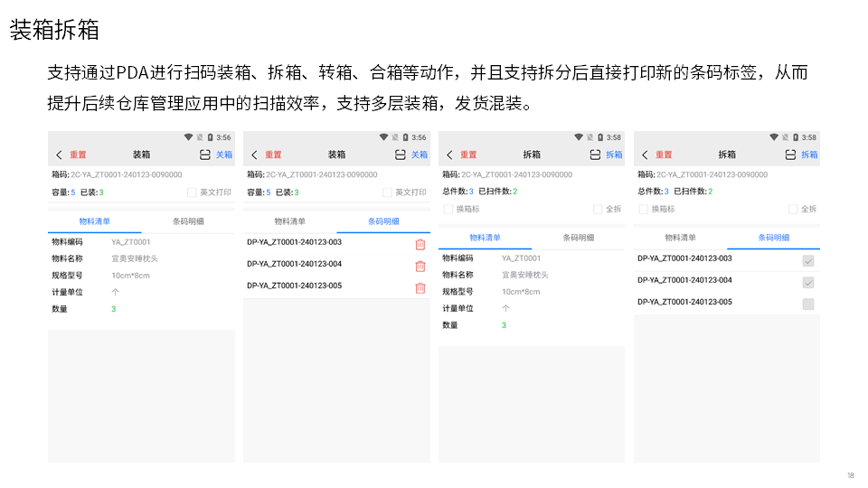This screenshot has width=868, height=488.
Task: Remove barcode DP-YA_ZT0001-240123-005 using trash icon
Action: 420,287
